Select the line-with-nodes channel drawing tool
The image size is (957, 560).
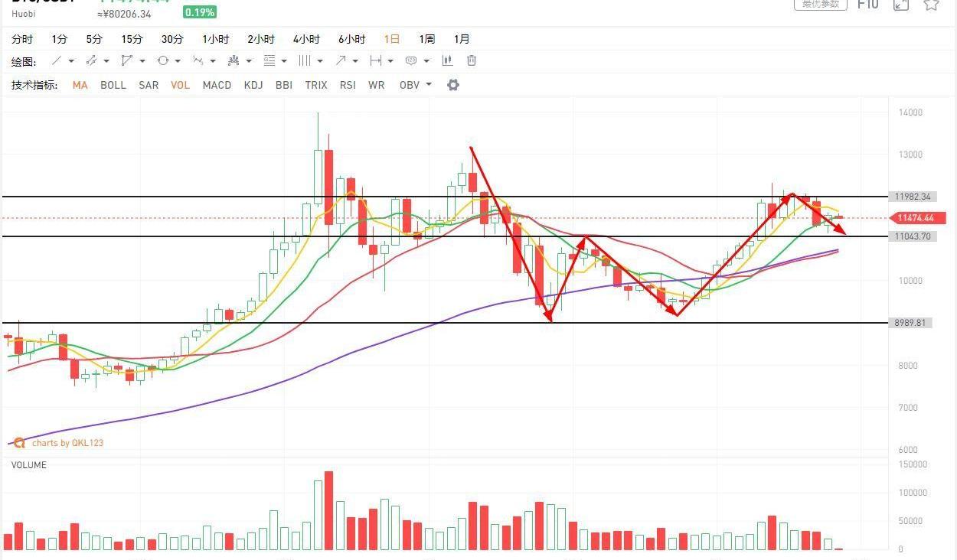[x=91, y=60]
